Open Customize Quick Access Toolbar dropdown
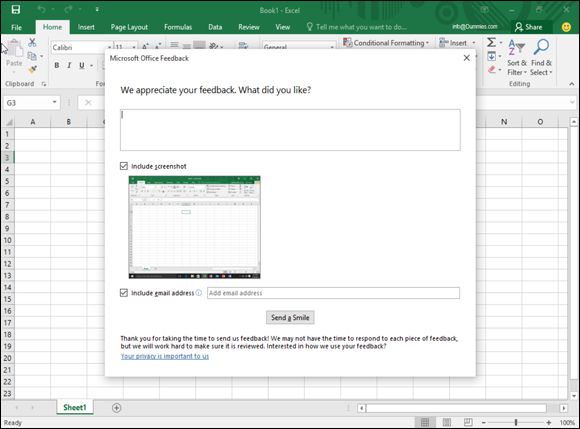This screenshot has height=429, width=580. [97, 10]
